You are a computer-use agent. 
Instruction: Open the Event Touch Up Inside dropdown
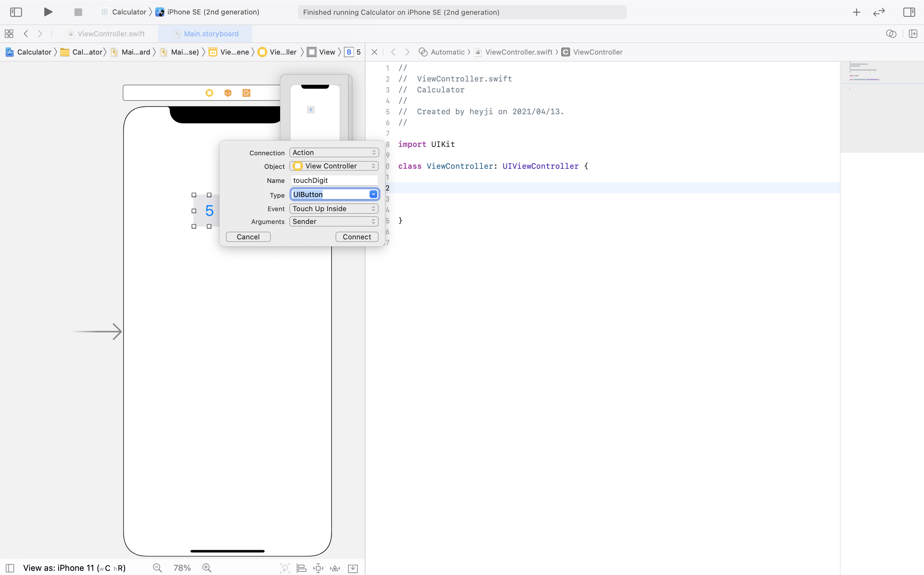point(334,208)
